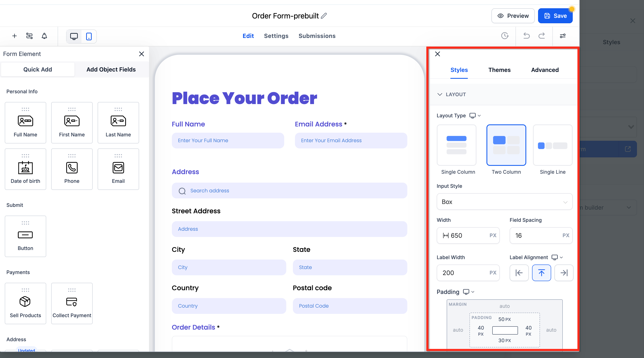The width and height of the screenshot is (644, 358).
Task: Click the undo arrow icon
Action: click(526, 36)
